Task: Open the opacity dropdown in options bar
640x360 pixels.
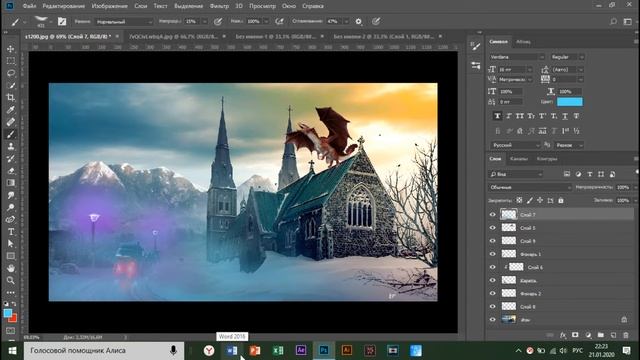Action: pos(204,21)
